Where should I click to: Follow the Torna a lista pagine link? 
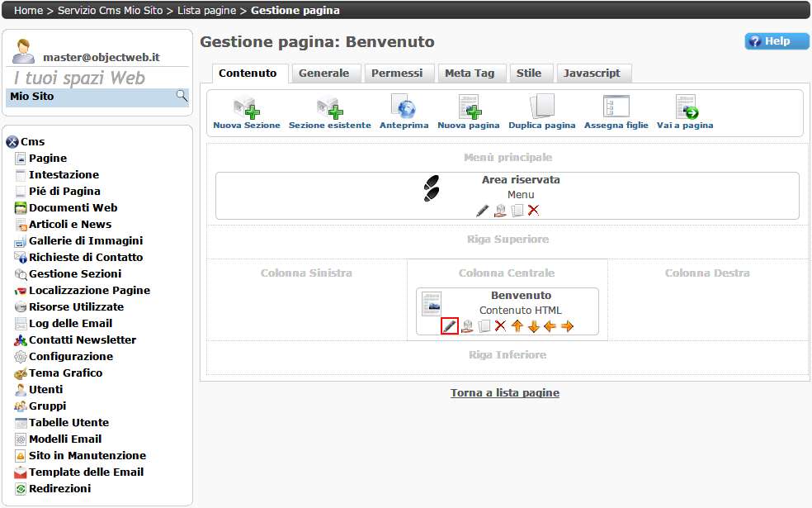(504, 393)
